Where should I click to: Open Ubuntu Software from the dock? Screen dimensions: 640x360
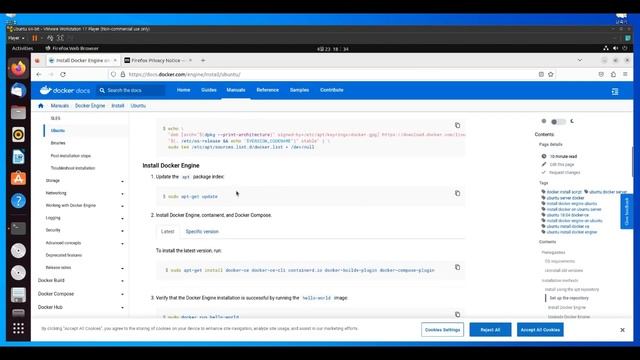pos(18,178)
